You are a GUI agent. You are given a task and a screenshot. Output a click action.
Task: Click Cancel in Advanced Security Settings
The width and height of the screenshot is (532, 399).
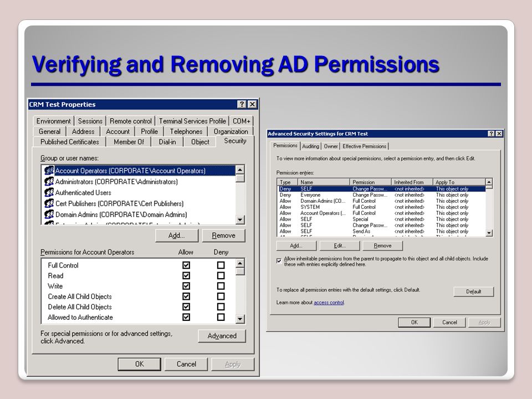click(449, 323)
